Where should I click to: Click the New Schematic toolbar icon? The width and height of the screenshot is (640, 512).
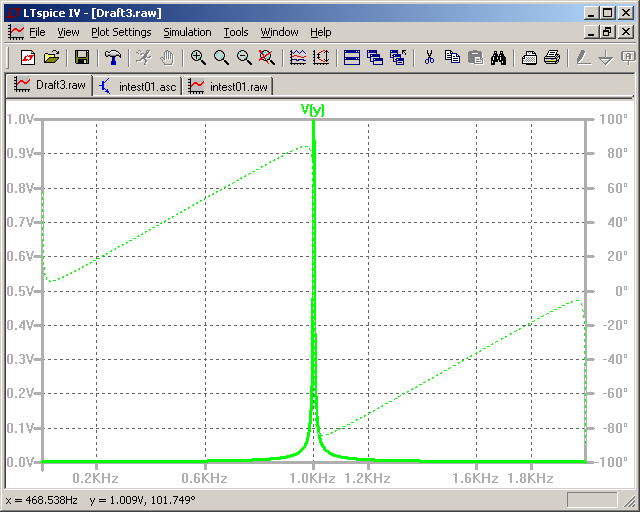coord(28,58)
